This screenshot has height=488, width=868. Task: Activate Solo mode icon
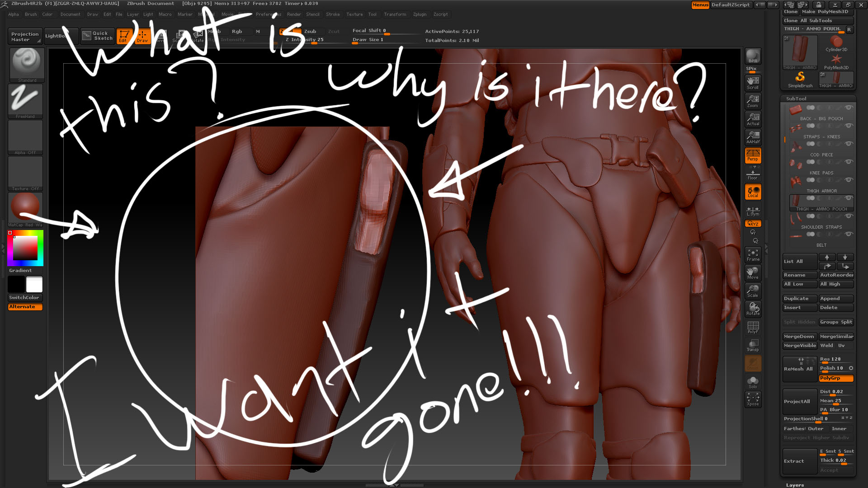click(x=753, y=382)
